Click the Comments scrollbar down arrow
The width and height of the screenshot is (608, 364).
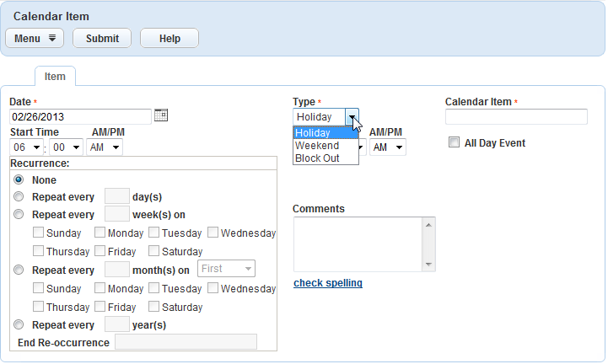click(429, 265)
